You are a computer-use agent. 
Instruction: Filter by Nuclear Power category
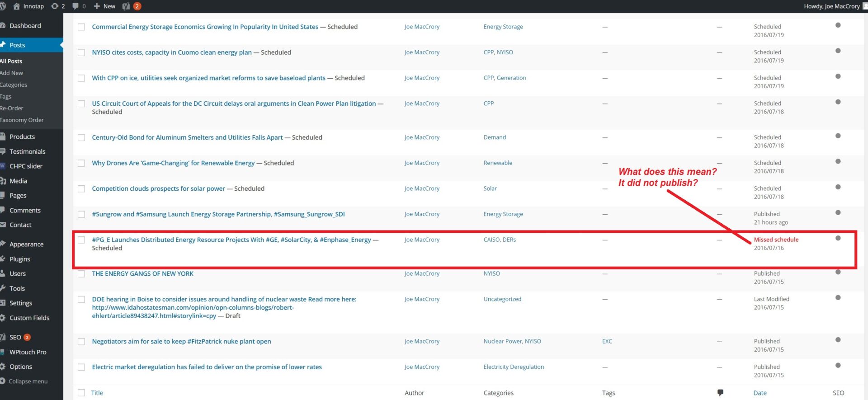(502, 341)
